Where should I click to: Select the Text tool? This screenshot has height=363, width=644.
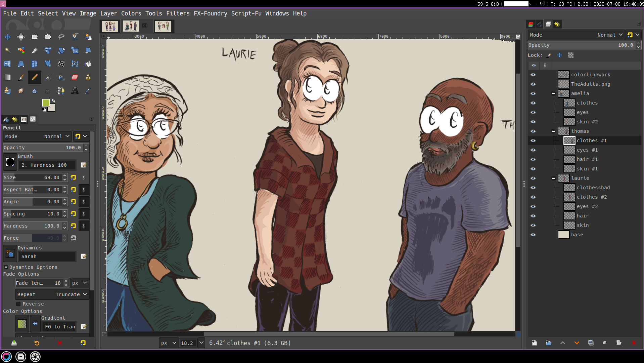click(75, 91)
